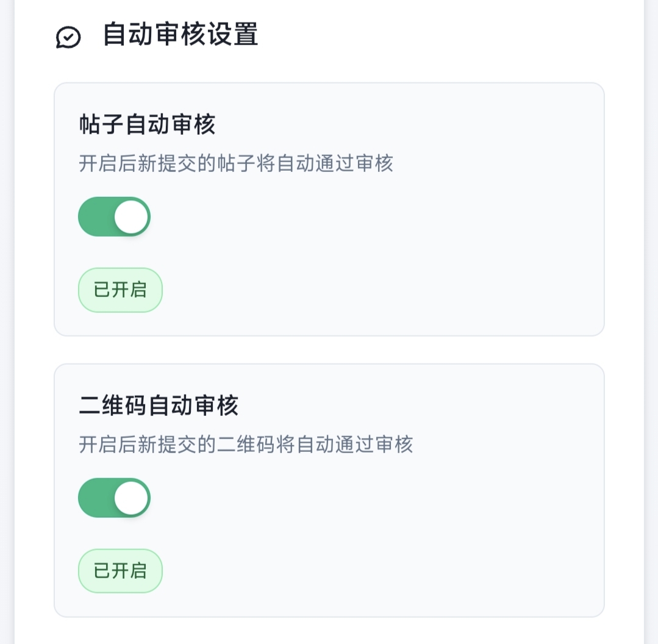Click the 已开启 badge under 二维码自动审核
Viewport: 658px width, 644px height.
tap(120, 571)
